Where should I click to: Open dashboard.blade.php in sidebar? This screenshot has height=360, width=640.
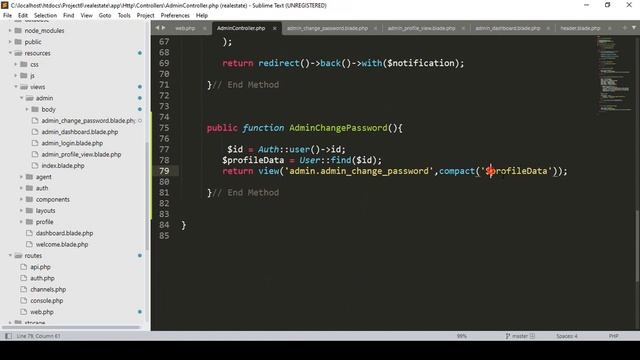pos(64,233)
